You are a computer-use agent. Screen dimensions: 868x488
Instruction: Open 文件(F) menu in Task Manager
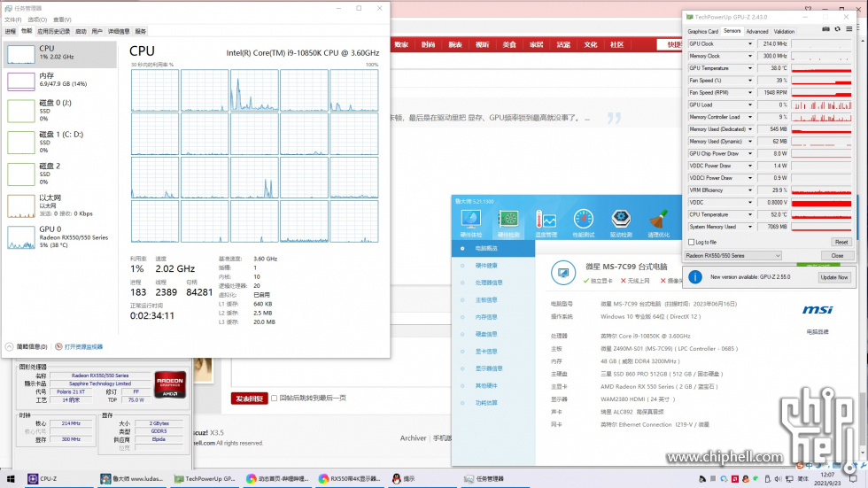pos(13,19)
